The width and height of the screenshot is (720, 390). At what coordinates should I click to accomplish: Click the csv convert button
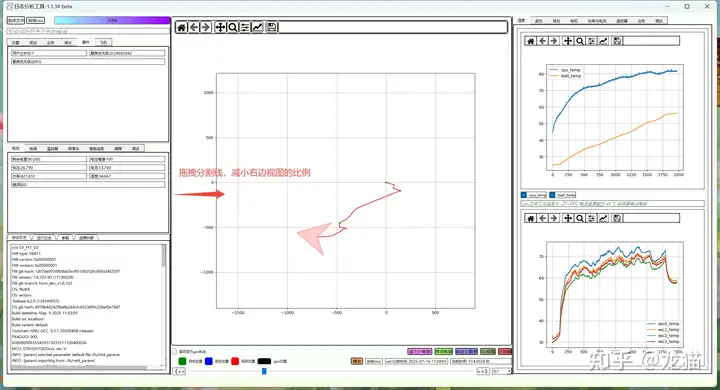35,21
